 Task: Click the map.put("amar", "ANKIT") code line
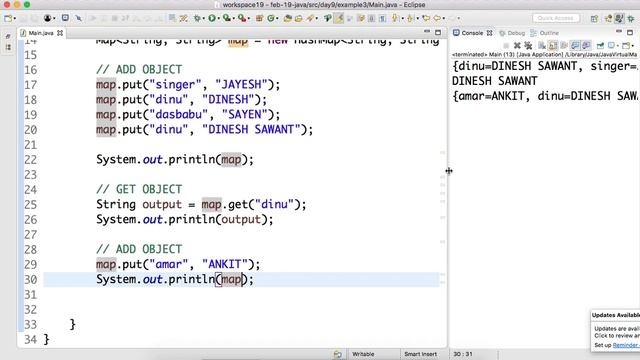178,264
